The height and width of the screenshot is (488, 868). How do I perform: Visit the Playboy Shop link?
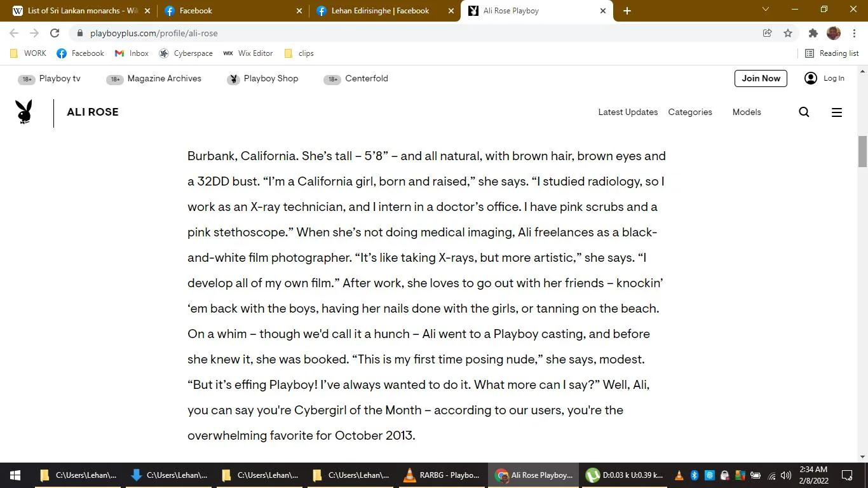[x=271, y=79]
